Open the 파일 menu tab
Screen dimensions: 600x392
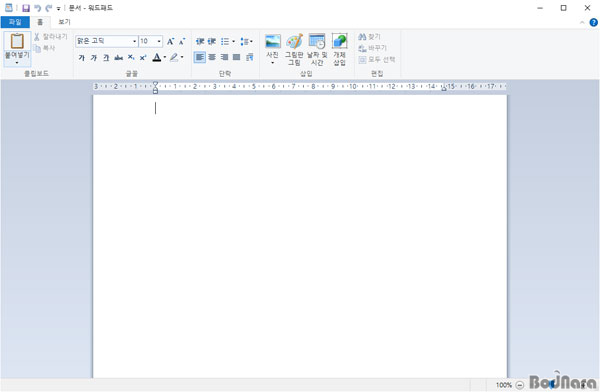click(15, 22)
